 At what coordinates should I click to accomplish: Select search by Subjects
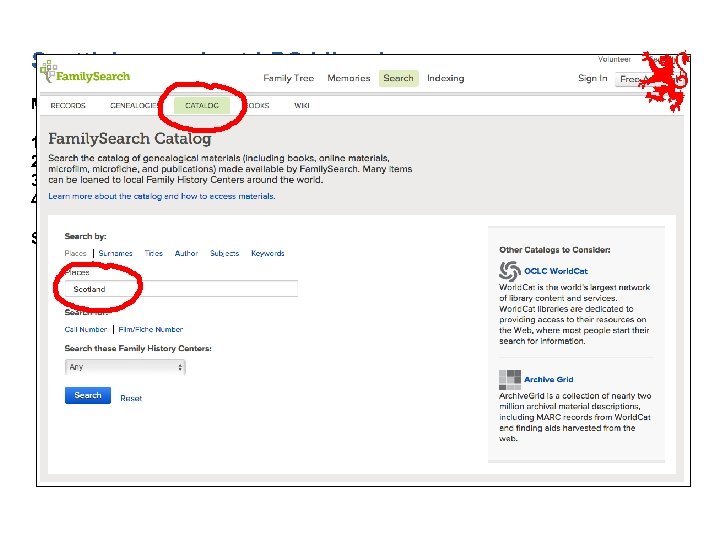tap(225, 253)
